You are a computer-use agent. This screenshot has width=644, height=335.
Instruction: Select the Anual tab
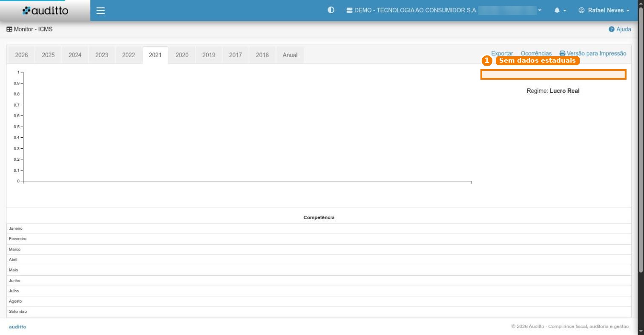[290, 55]
